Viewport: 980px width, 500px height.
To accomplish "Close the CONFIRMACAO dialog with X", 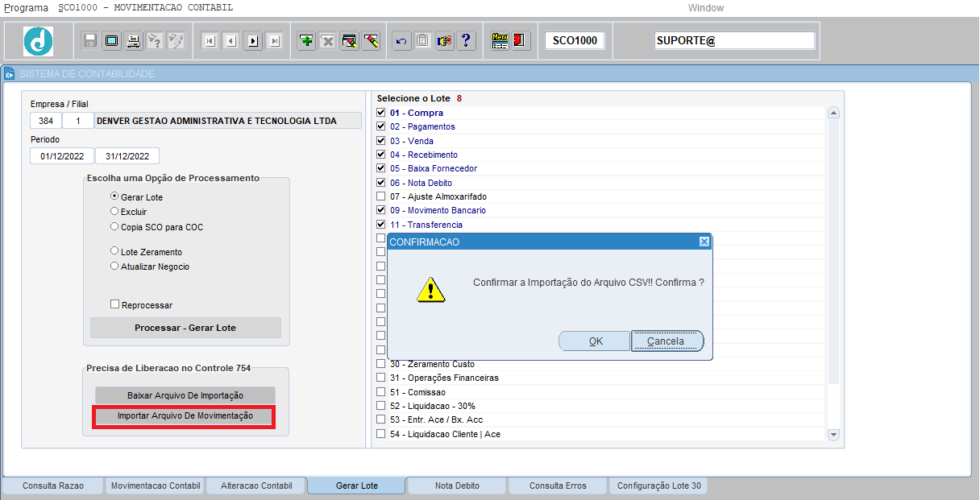I will 704,242.
